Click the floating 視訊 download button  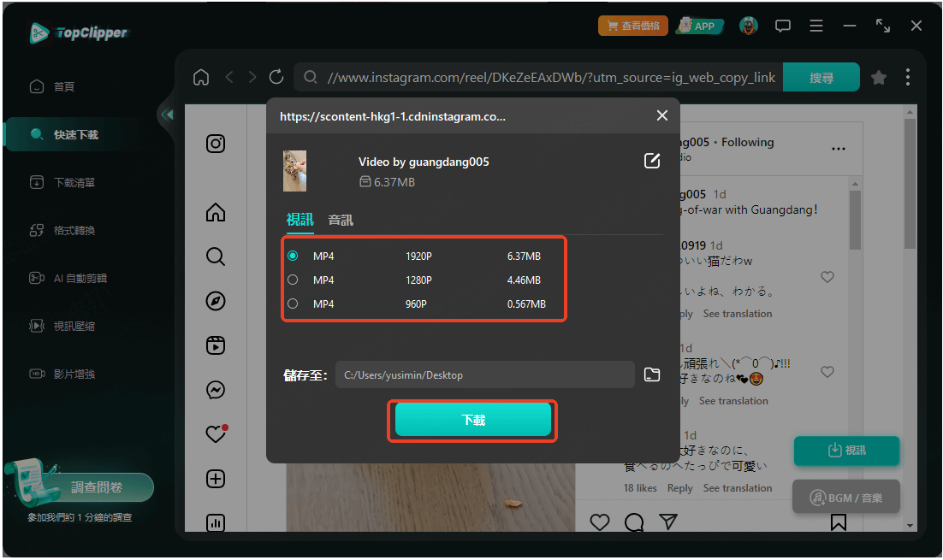tap(847, 451)
